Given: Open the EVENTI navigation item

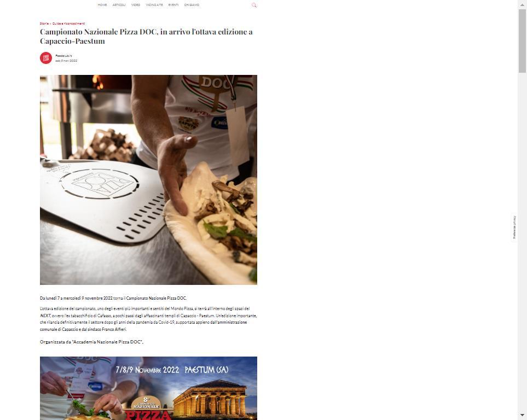Looking at the screenshot, I should point(173,5).
